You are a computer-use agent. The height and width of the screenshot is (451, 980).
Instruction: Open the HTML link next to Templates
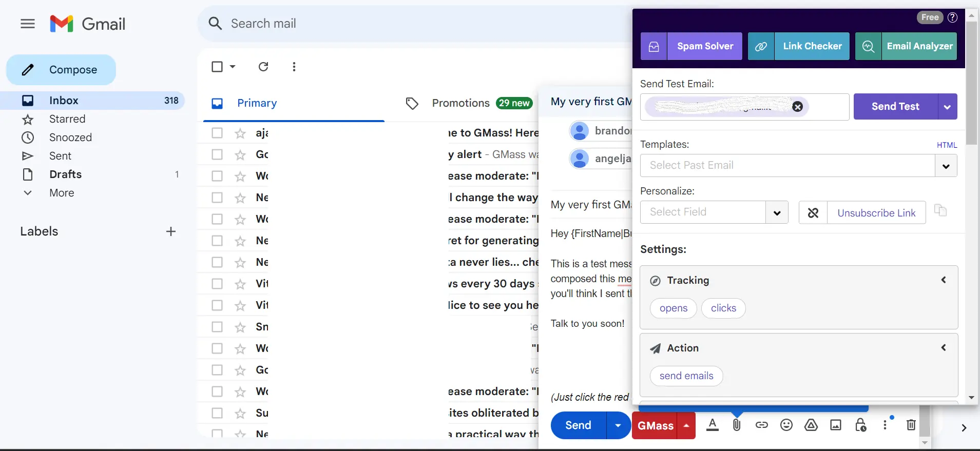point(947,145)
